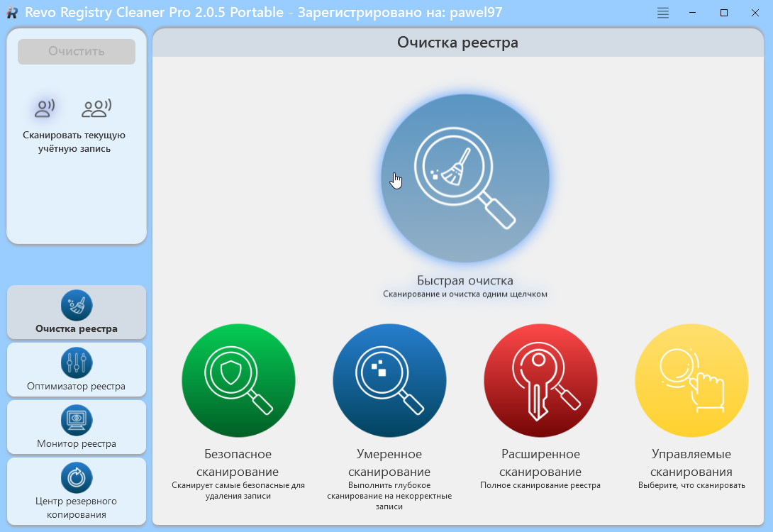This screenshot has width=773, height=532.
Task: Click the Управляемые сканирования text label
Action: click(x=691, y=462)
